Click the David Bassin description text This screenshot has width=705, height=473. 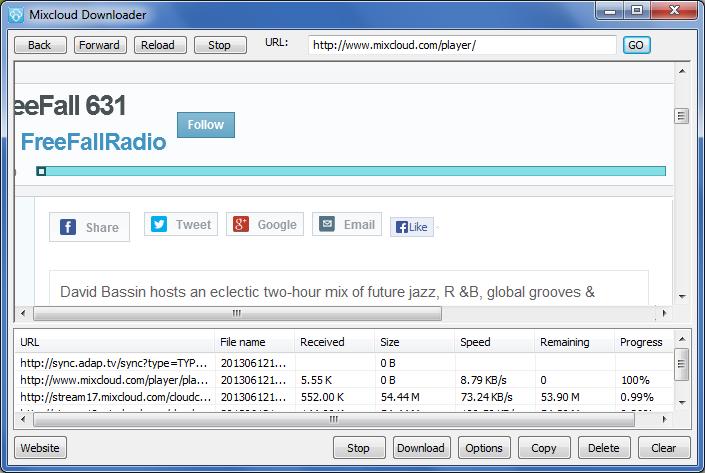(x=327, y=292)
